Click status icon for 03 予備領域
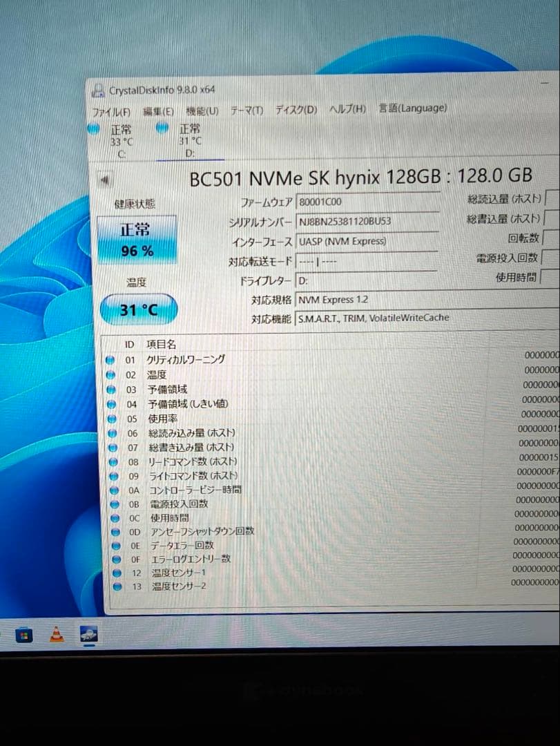 point(111,390)
